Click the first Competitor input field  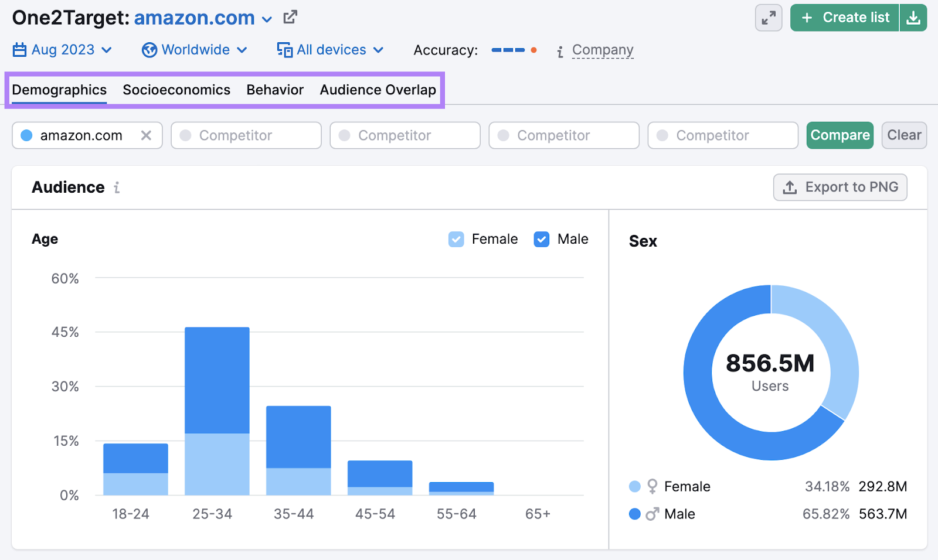(246, 135)
